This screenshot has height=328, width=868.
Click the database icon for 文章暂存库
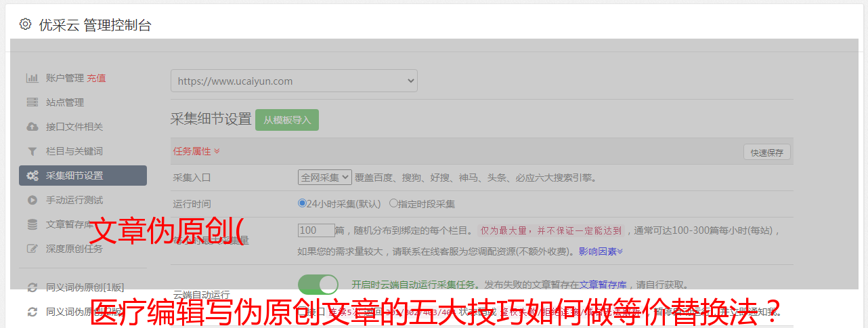point(32,224)
